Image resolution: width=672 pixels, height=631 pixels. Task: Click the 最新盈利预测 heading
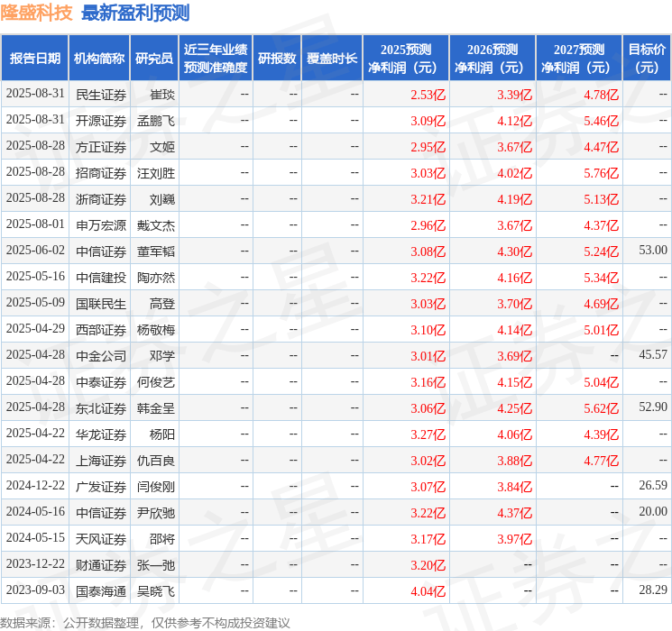135,13
